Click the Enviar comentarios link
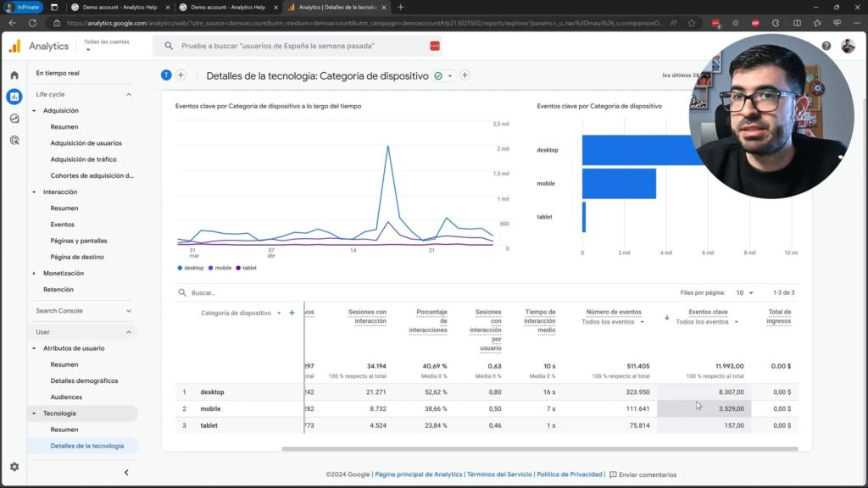This screenshot has height=488, width=868. [x=647, y=474]
